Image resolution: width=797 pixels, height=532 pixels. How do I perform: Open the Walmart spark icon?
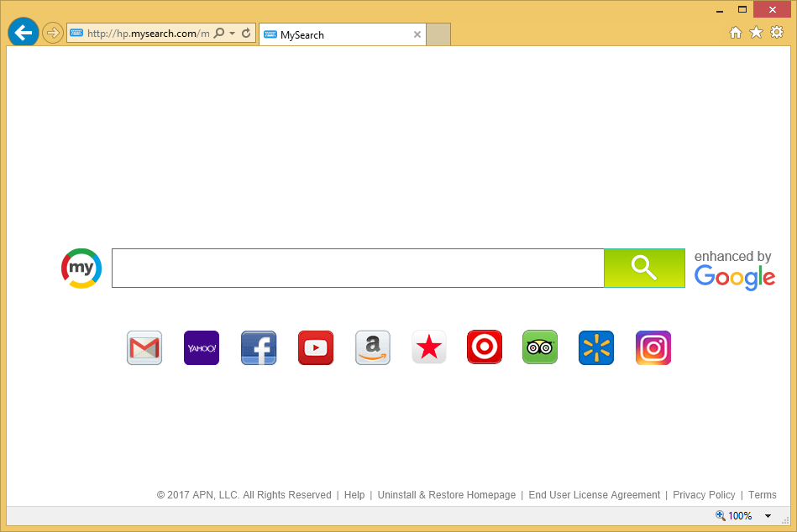[x=596, y=347]
